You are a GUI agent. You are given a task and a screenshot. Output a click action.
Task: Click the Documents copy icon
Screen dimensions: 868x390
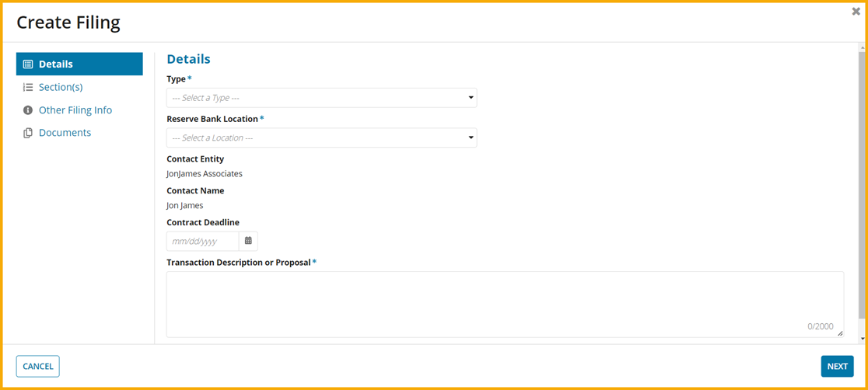[28, 133]
